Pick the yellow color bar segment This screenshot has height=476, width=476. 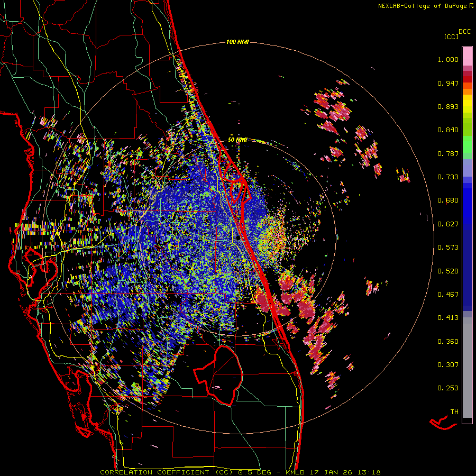point(467,104)
